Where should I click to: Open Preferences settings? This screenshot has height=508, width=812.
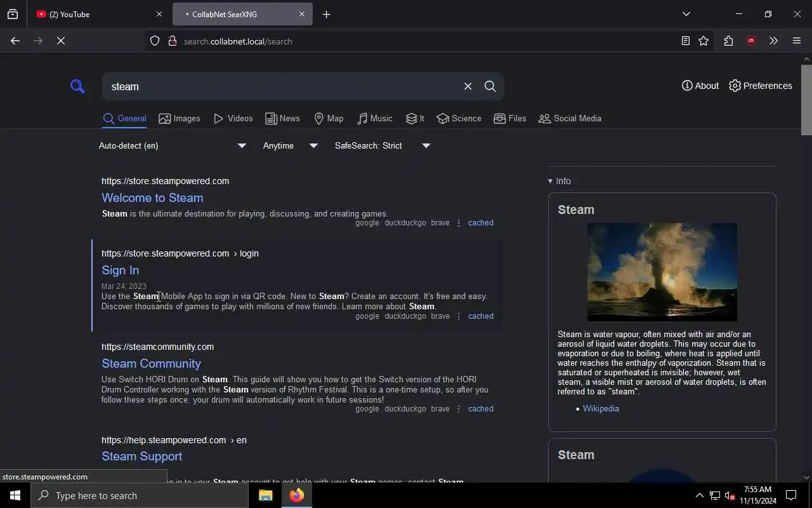[761, 86]
